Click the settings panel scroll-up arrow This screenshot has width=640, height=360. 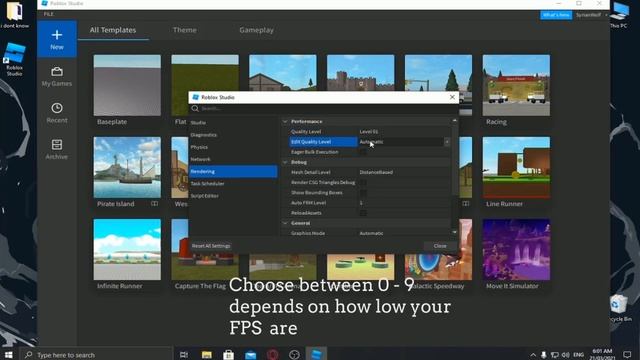click(454, 121)
